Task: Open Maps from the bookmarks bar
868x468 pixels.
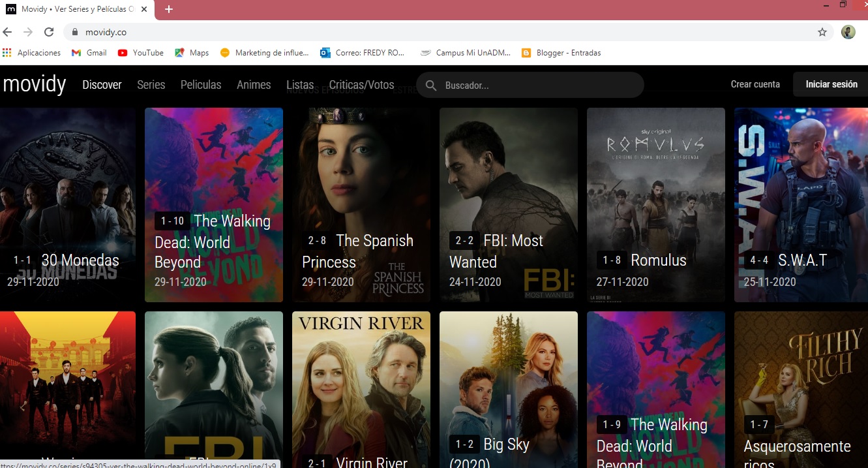Action: (191, 53)
